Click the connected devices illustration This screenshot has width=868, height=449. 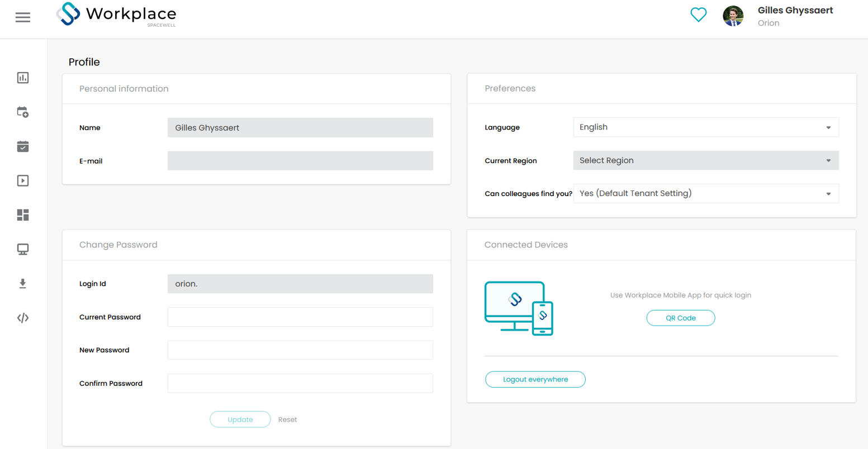(519, 308)
